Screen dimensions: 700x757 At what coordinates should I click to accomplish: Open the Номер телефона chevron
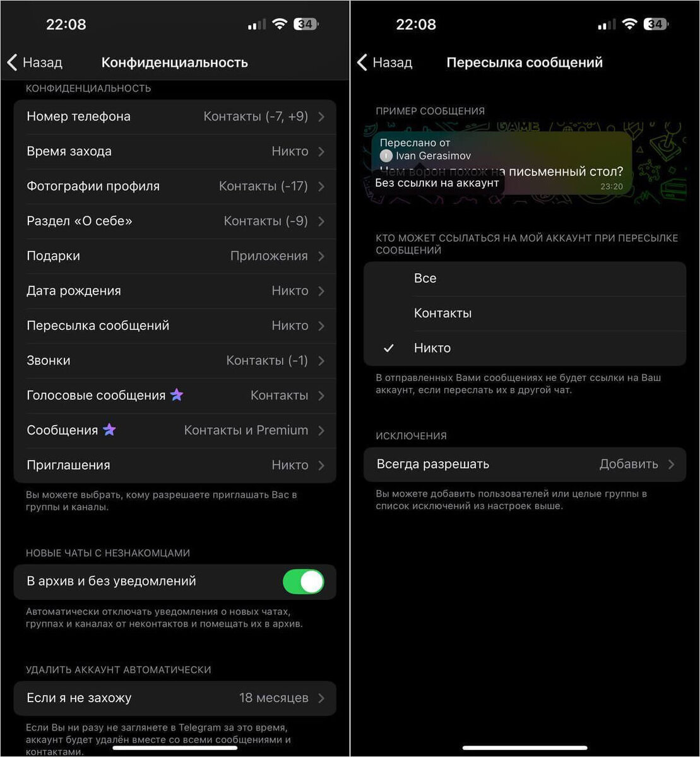pos(321,117)
